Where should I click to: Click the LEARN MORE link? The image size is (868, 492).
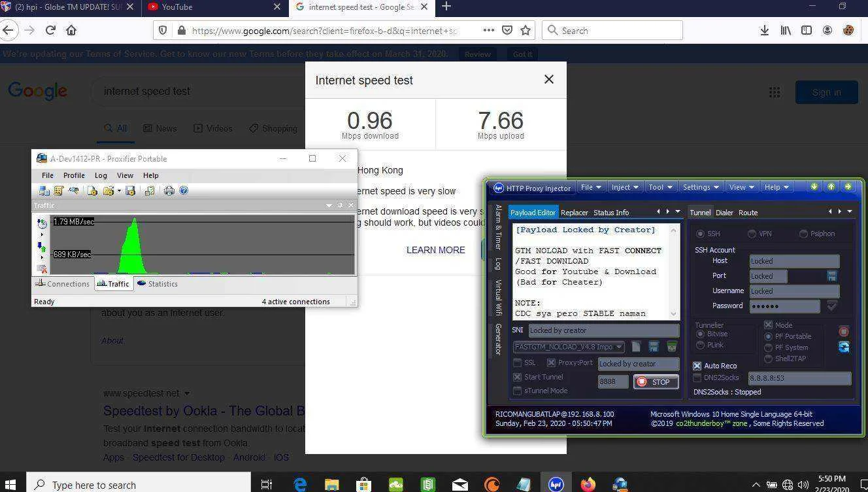tap(436, 250)
